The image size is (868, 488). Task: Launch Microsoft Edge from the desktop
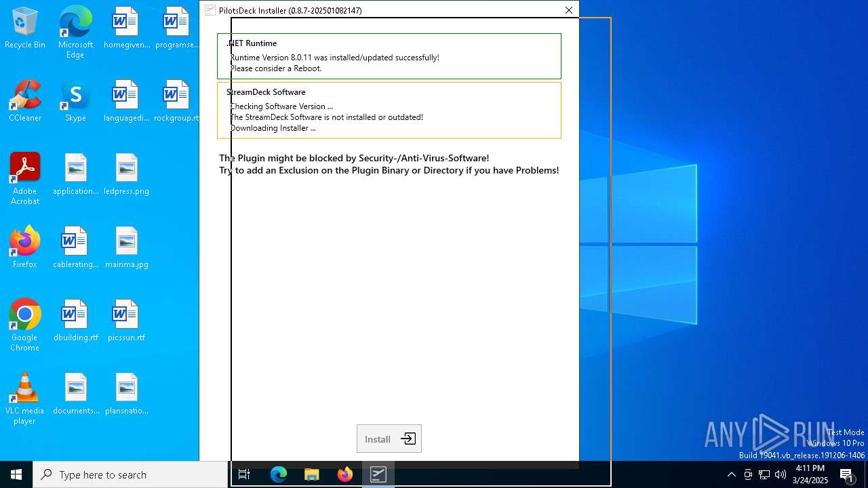tap(75, 33)
